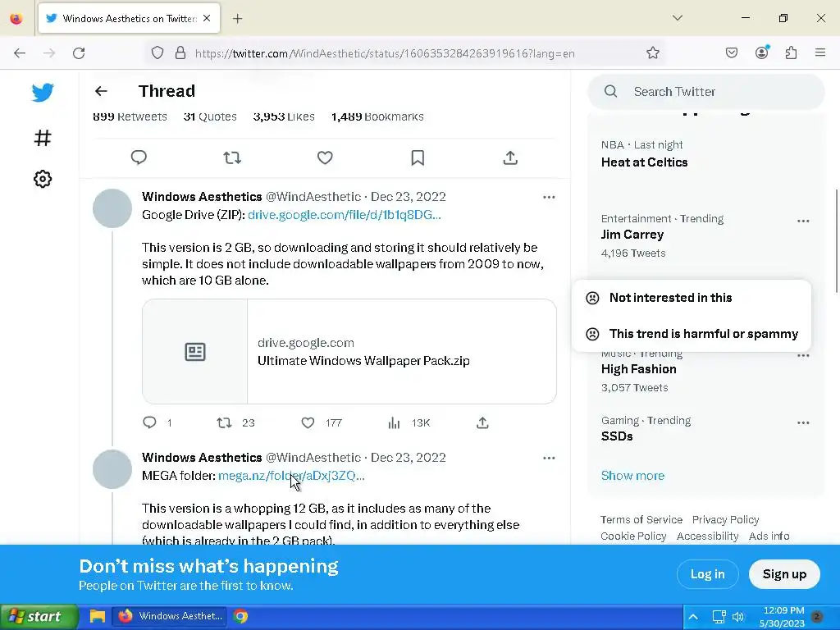Go to Twitter home bird logo
Screen dimensions: 840x630
coord(43,93)
